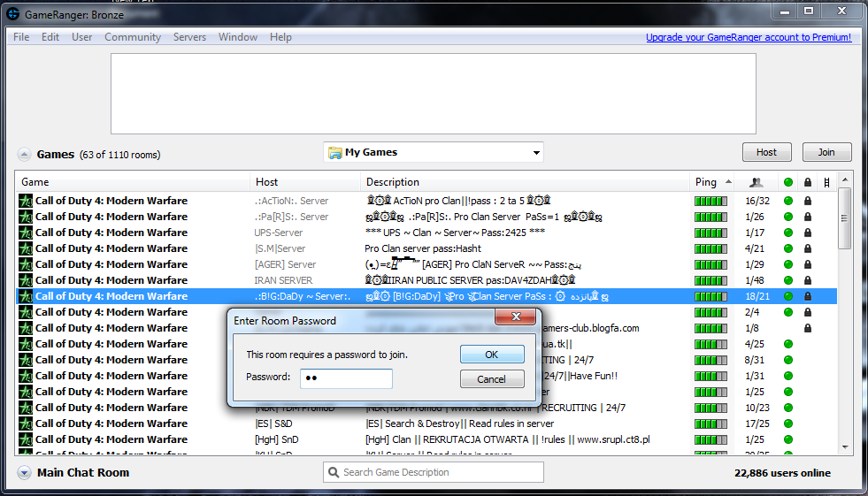Confirm password with OK button

coord(492,355)
